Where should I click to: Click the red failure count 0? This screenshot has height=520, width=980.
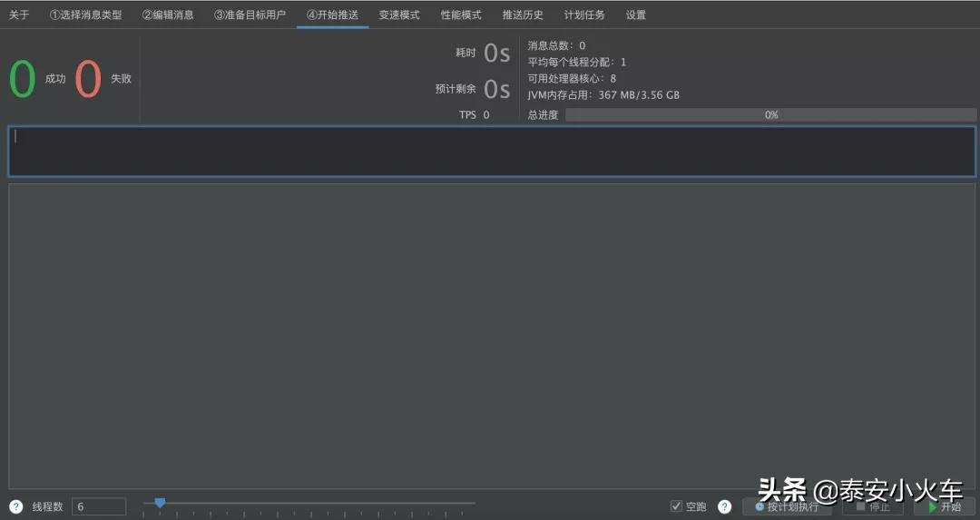88,78
